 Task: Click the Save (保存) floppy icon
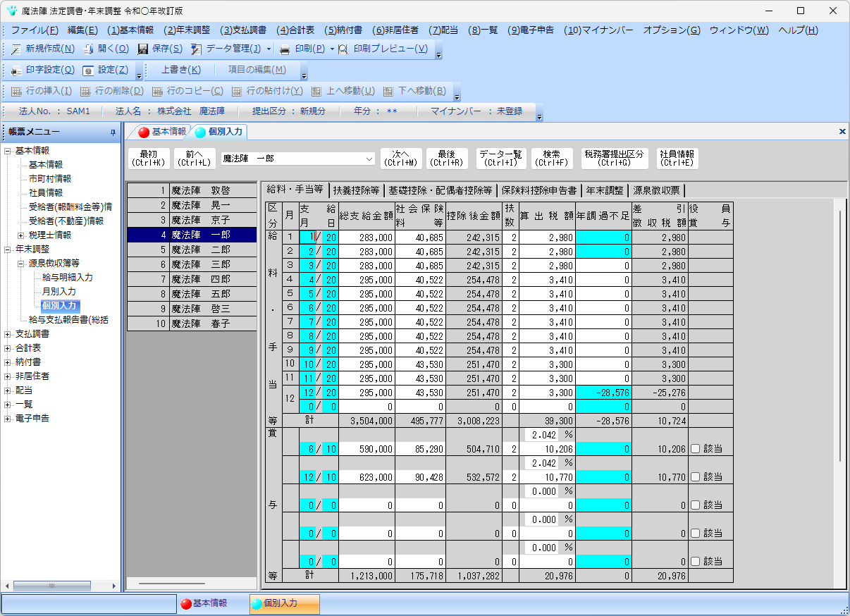click(143, 49)
